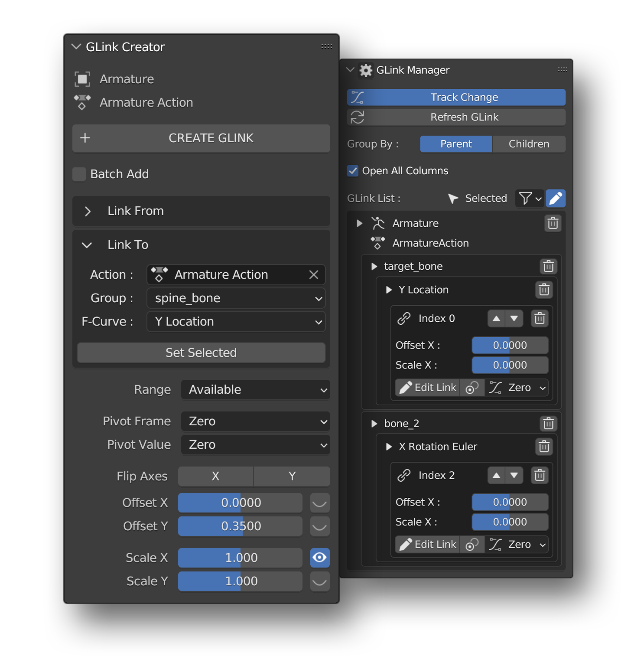Image resolution: width=644 pixels, height=656 pixels.
Task: Adjust the Scale X 1.000 slider in Creator
Action: [x=241, y=558]
